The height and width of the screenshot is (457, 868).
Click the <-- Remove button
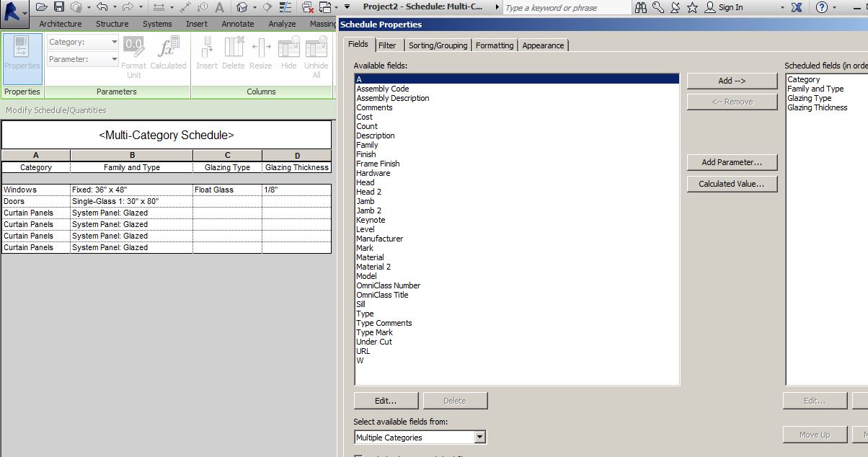[x=732, y=102]
